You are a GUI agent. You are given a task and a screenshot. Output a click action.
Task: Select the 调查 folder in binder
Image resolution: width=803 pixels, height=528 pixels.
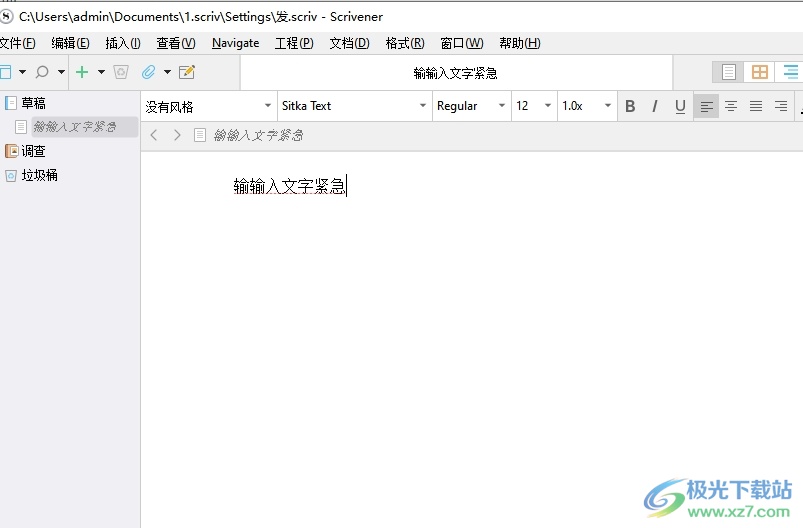33,151
